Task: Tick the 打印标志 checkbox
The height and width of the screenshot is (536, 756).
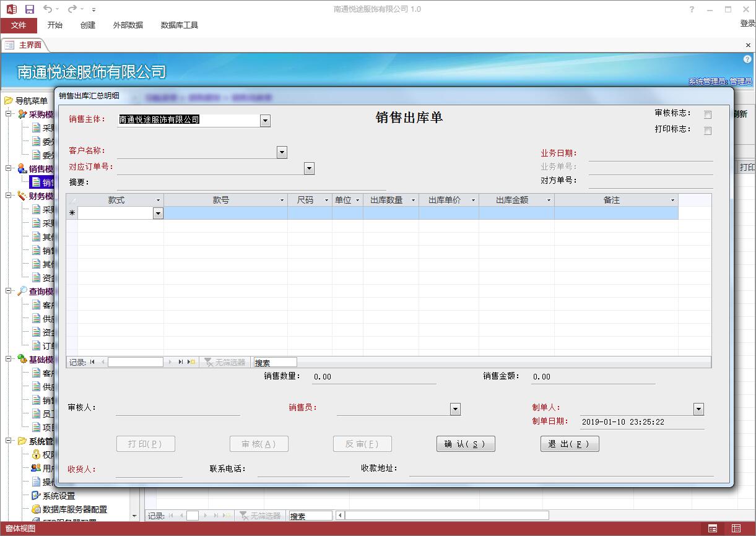Action: point(708,131)
